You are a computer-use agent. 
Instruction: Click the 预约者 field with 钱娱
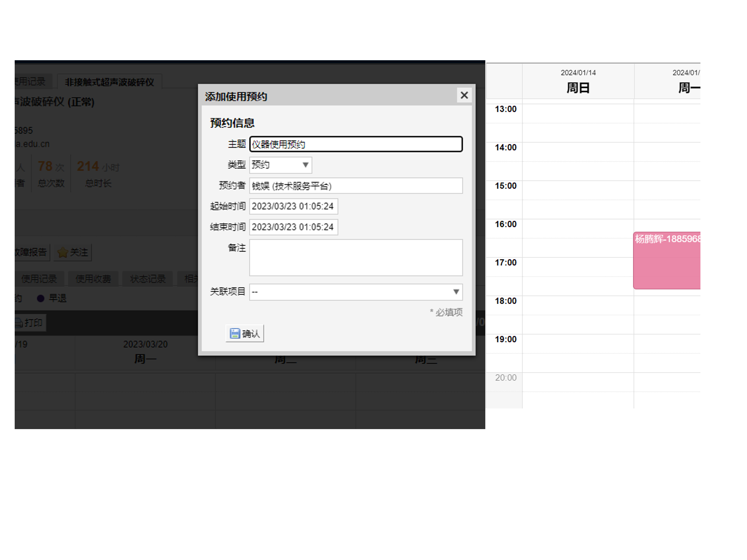tap(356, 186)
